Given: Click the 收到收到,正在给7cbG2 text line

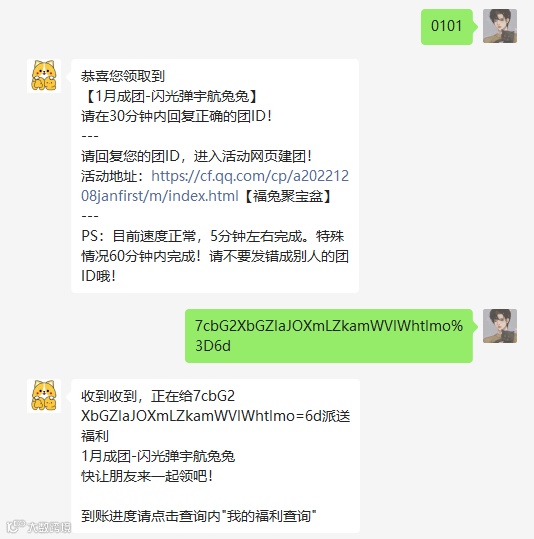Looking at the screenshot, I should click(x=158, y=396).
